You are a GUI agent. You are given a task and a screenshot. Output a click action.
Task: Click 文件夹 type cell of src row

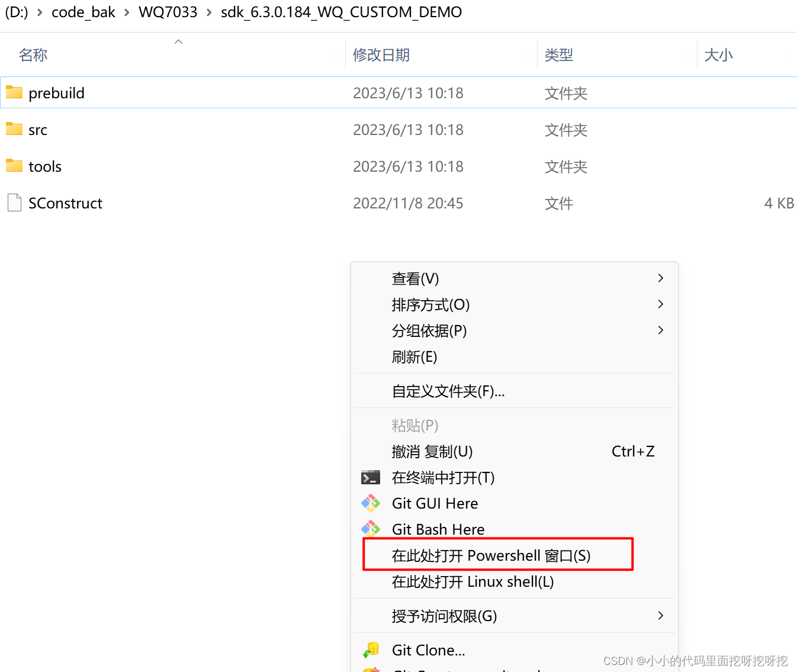566,130
